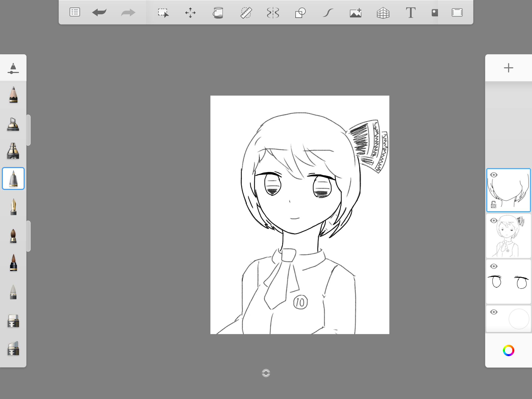Choose the Flood Fill bucket tool

218,13
